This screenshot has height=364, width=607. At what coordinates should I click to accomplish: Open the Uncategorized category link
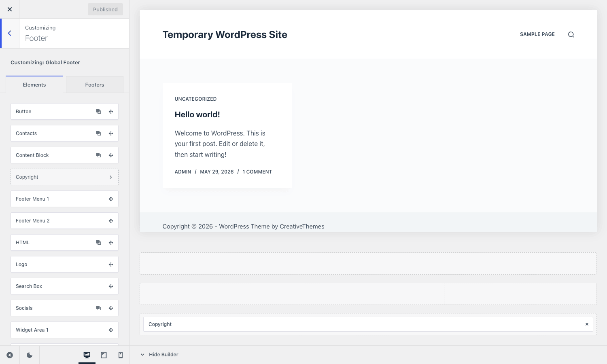coord(195,99)
